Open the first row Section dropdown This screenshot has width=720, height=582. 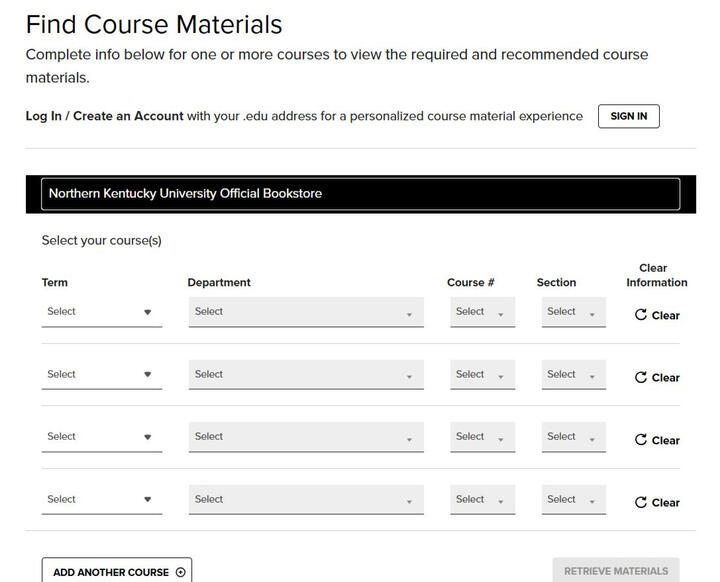[x=574, y=312]
